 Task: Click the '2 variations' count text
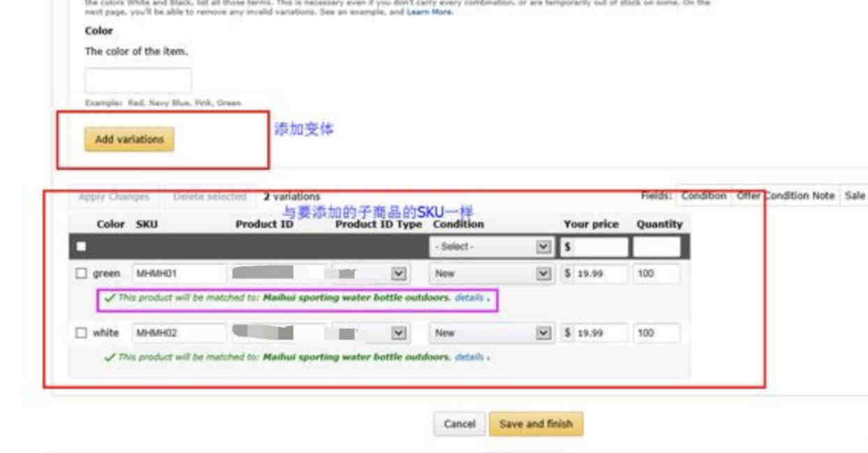pyautogui.click(x=291, y=197)
